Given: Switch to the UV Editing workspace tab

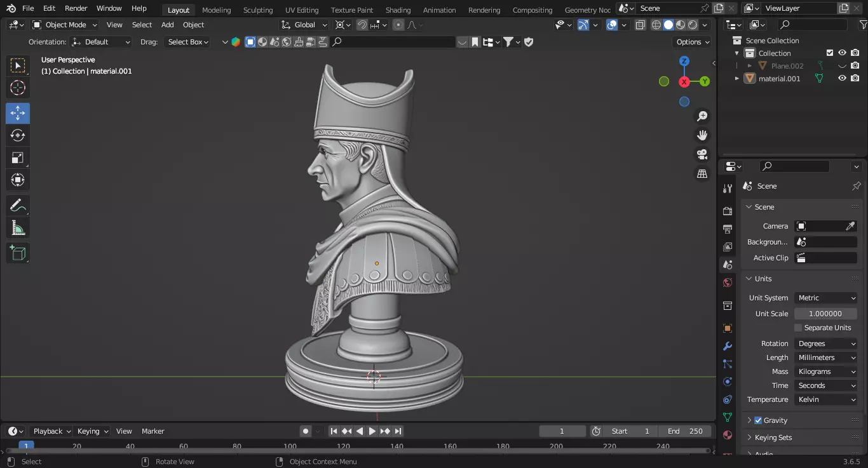Looking at the screenshot, I should (x=302, y=10).
